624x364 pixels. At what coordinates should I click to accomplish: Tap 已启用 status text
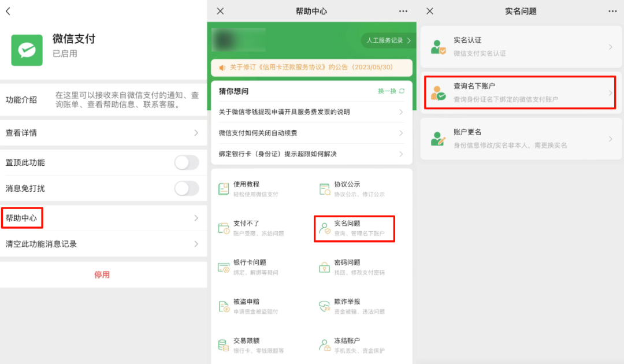tap(65, 54)
